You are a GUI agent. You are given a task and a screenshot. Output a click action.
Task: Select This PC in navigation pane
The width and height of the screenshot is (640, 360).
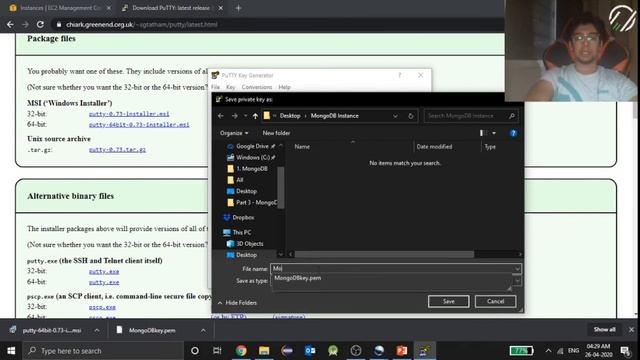237,232
